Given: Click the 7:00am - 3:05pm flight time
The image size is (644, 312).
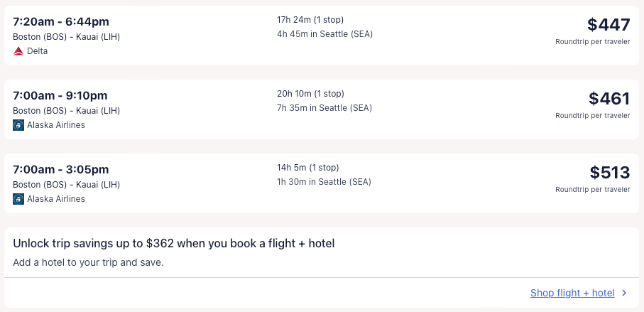Looking at the screenshot, I should click(60, 169).
